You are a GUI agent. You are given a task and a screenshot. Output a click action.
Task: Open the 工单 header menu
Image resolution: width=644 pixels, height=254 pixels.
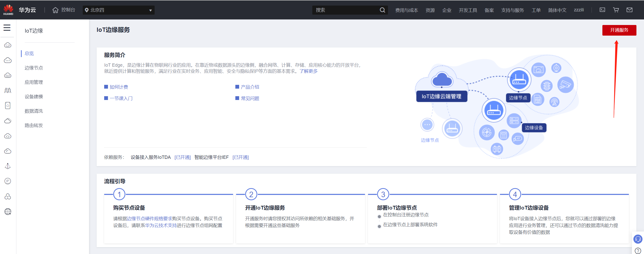pos(536,10)
